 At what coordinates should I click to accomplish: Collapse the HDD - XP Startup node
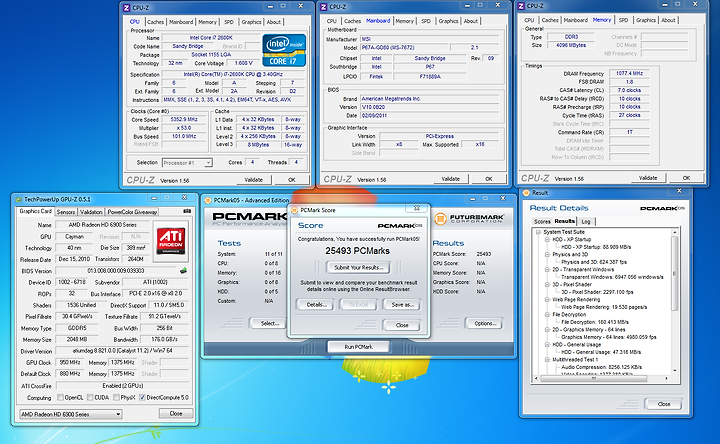(547, 240)
